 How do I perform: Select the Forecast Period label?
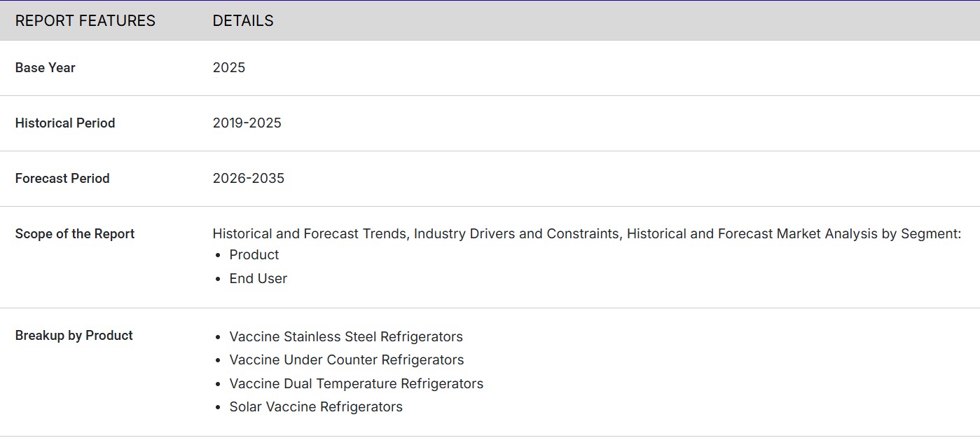point(62,179)
